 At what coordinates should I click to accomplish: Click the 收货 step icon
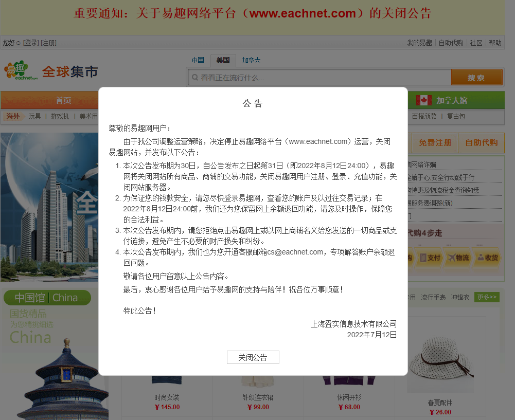click(x=488, y=258)
